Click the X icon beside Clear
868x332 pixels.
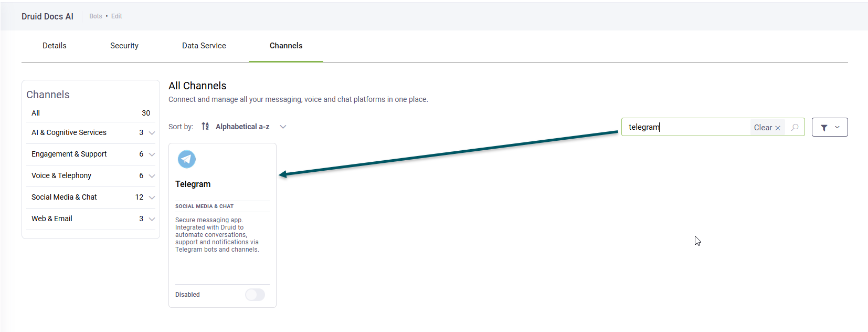coord(778,128)
